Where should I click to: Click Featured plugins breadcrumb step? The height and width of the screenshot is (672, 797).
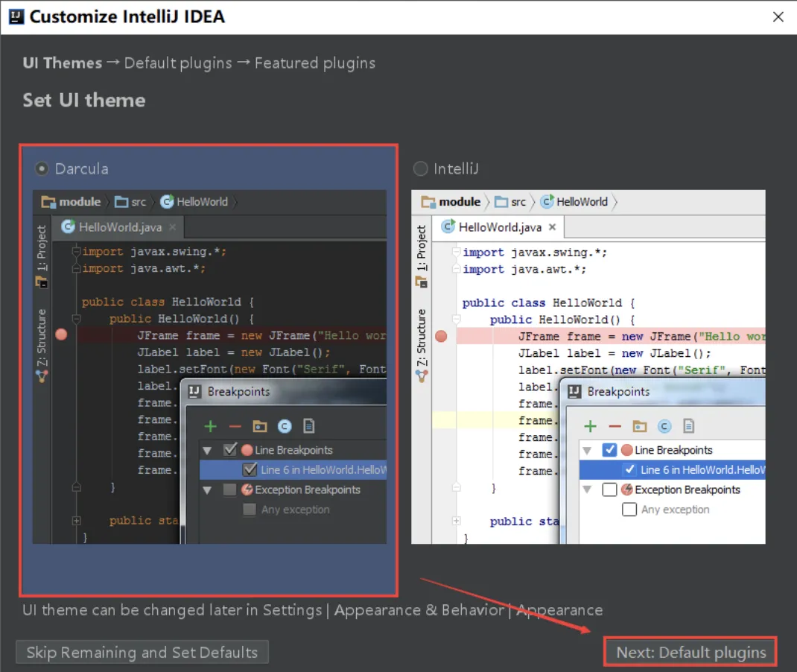(314, 63)
